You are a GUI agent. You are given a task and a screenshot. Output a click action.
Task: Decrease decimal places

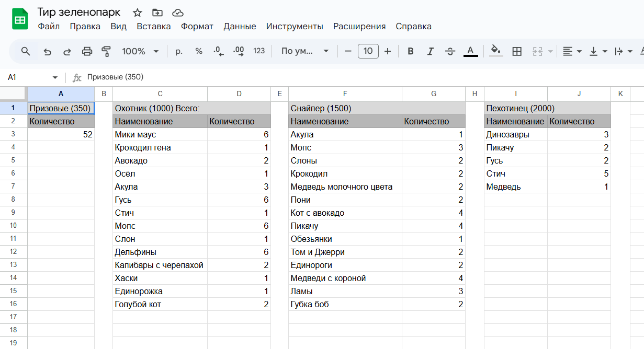point(219,51)
